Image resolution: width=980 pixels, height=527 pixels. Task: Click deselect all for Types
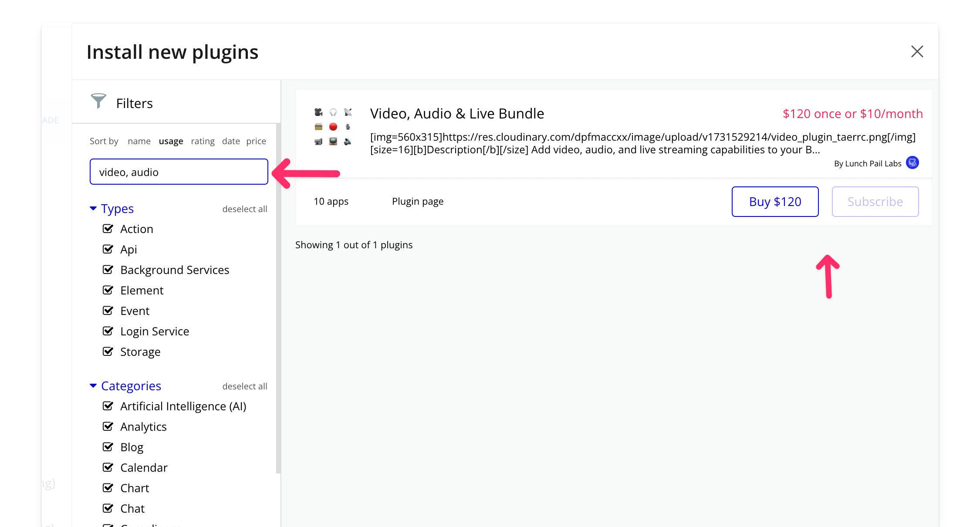[244, 209]
